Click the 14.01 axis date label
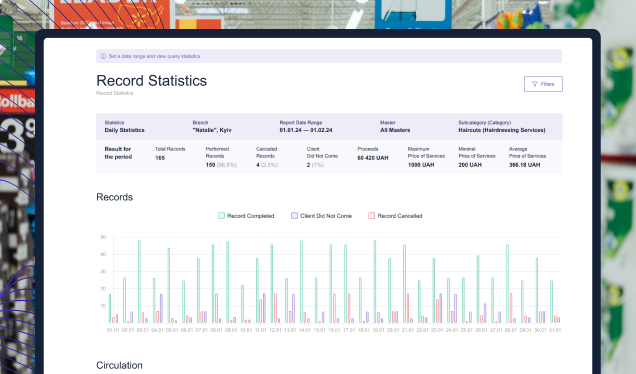The height and width of the screenshot is (374, 636). [x=305, y=330]
